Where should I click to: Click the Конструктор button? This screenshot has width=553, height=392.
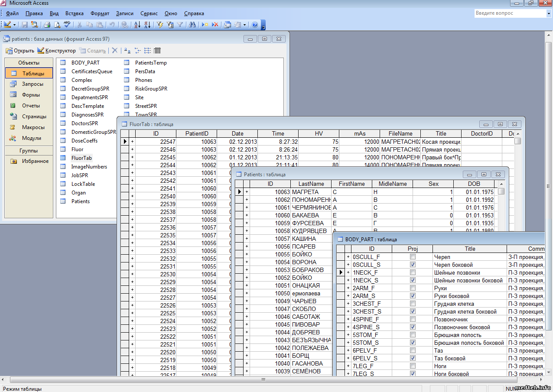[57, 51]
